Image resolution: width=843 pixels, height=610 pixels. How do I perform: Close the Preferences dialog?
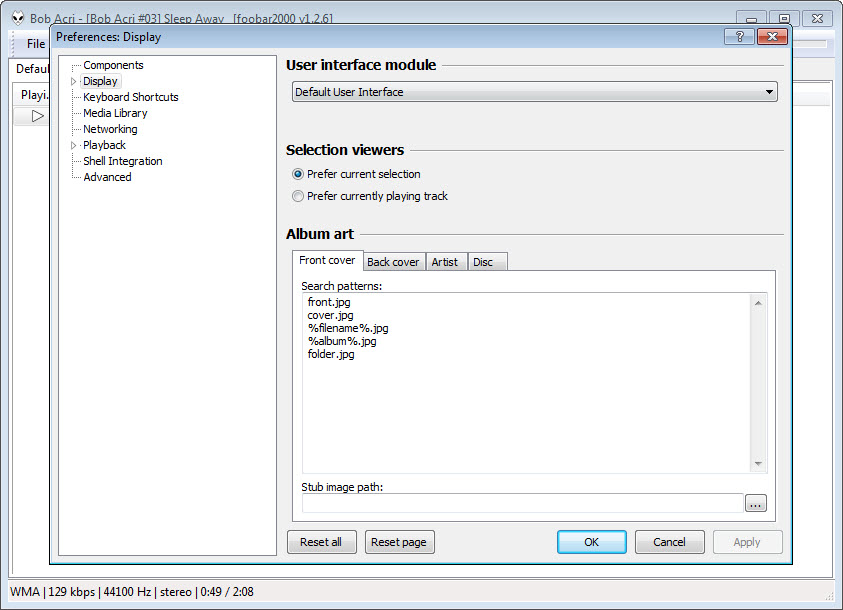point(770,37)
